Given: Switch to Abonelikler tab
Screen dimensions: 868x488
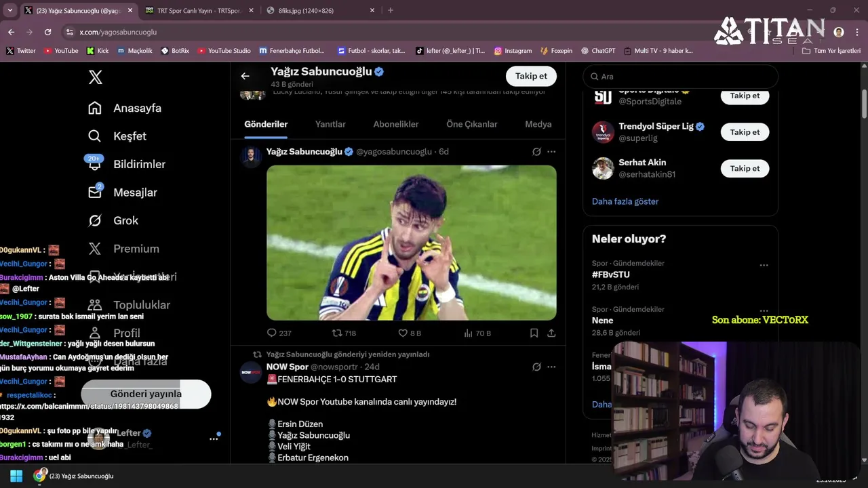Looking at the screenshot, I should 396,124.
